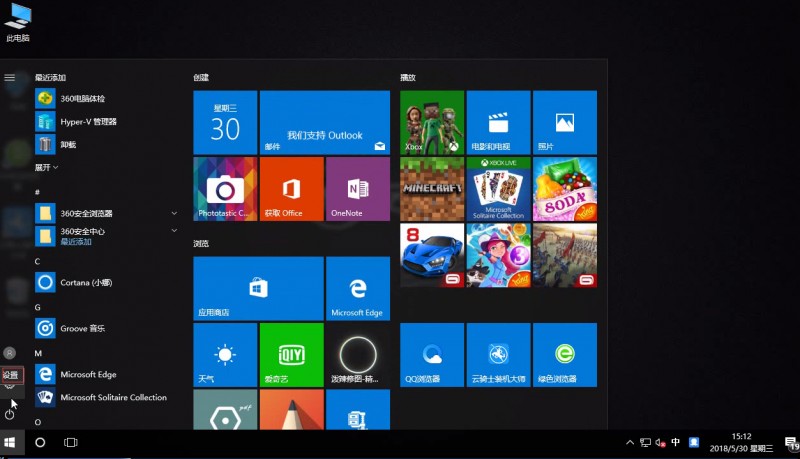800x459 pixels.
Task: Open the 云骑士装机大师 tile
Action: click(x=498, y=355)
